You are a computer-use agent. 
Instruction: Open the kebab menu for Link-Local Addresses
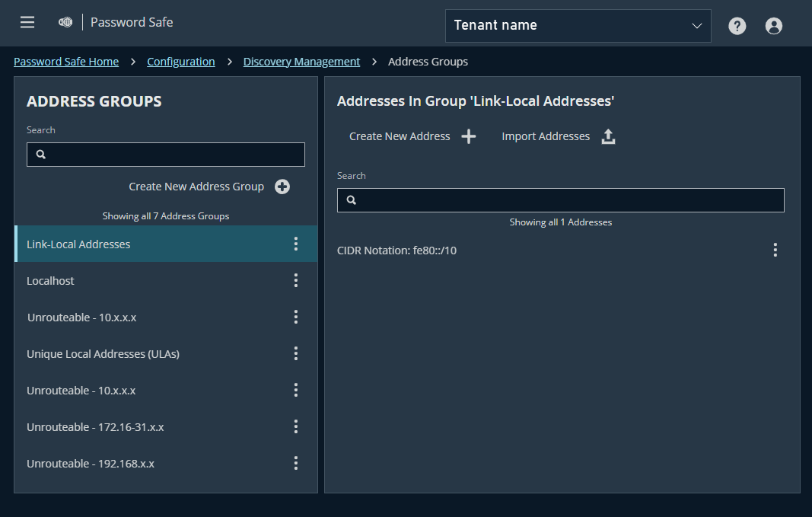click(295, 244)
